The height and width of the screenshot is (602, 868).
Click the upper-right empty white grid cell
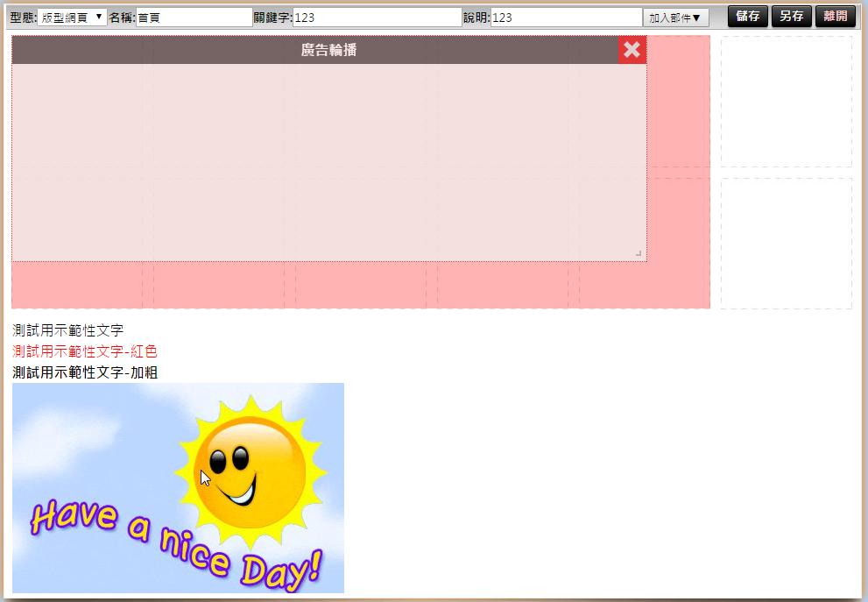tap(786, 102)
